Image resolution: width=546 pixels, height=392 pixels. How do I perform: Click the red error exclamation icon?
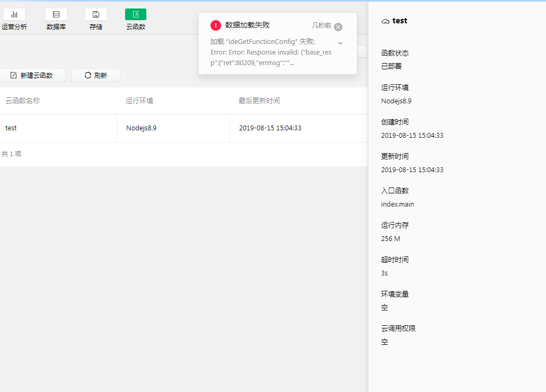[216, 25]
